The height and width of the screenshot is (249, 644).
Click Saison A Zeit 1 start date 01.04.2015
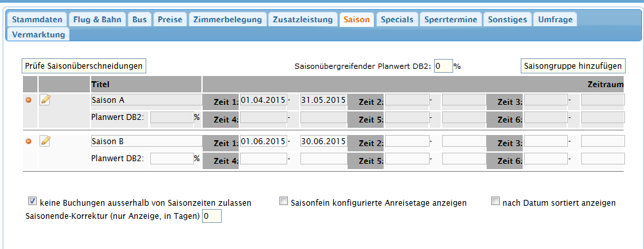point(263,100)
